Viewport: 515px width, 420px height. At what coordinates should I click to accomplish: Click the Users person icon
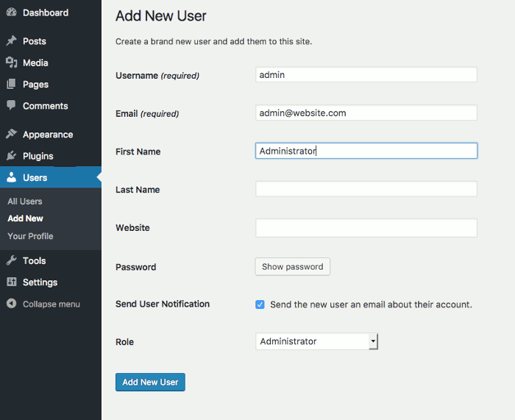(11, 177)
